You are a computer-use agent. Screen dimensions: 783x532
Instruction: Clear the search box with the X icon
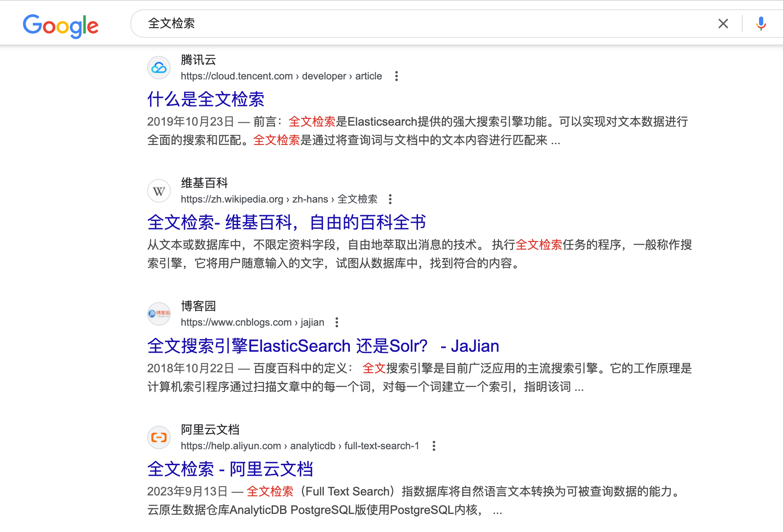[723, 24]
